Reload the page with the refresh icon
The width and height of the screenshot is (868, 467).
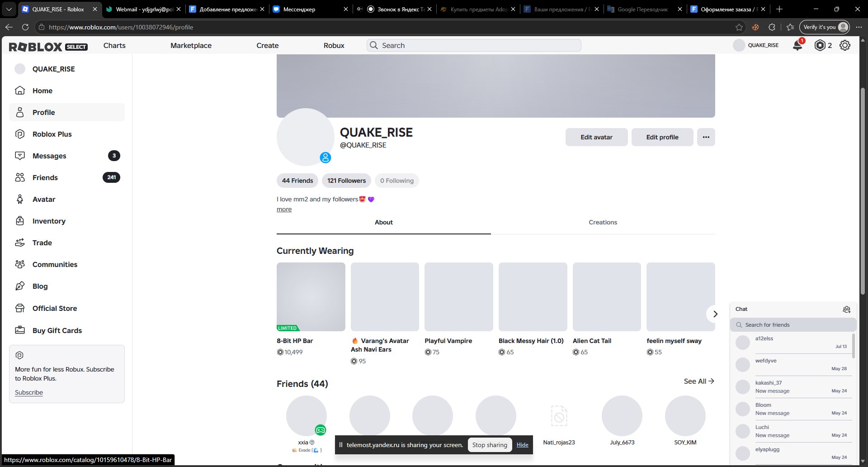[25, 27]
